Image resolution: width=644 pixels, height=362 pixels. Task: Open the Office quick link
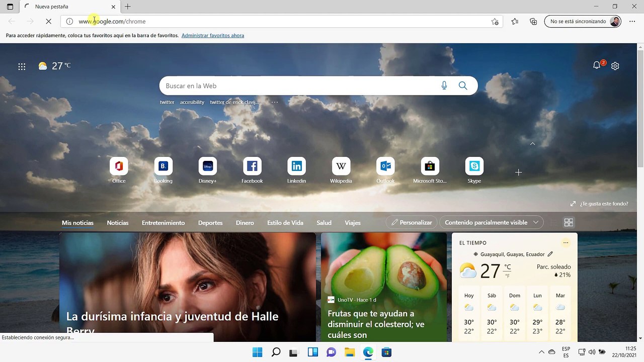click(119, 170)
